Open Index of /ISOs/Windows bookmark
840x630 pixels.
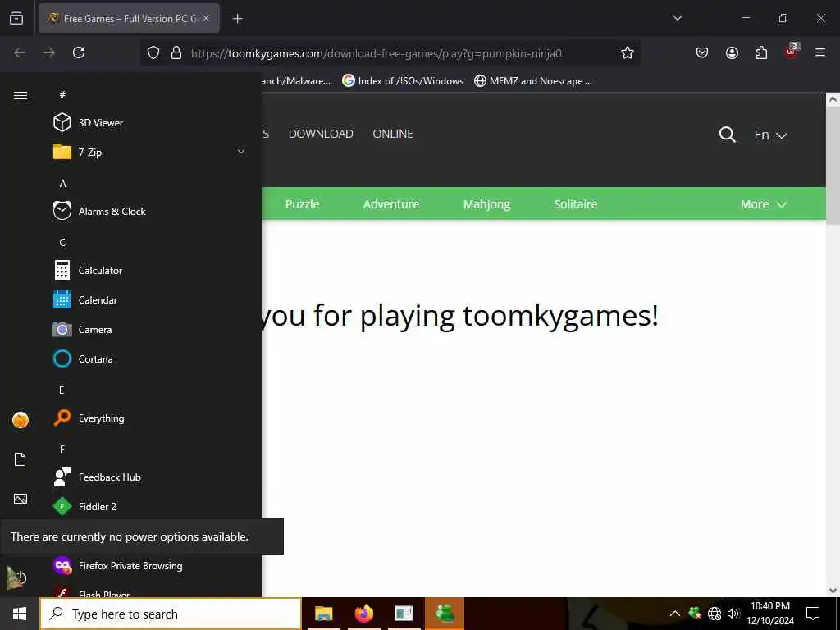[403, 81]
